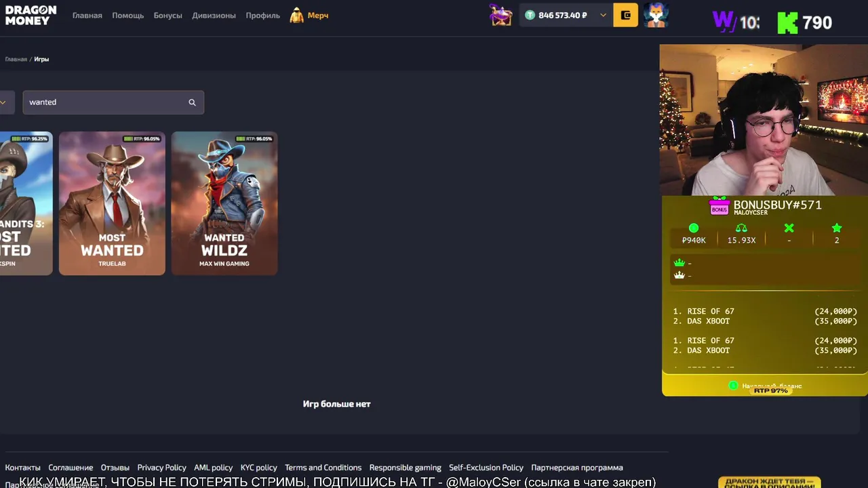Viewport: 868px width, 488px height.
Task: Open the Terms and Conditions link
Action: point(323,468)
